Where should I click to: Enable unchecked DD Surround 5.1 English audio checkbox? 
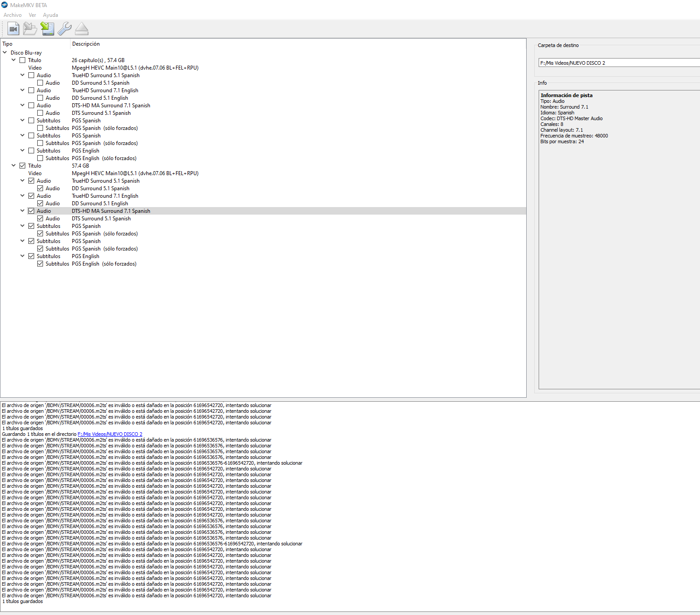point(40,98)
